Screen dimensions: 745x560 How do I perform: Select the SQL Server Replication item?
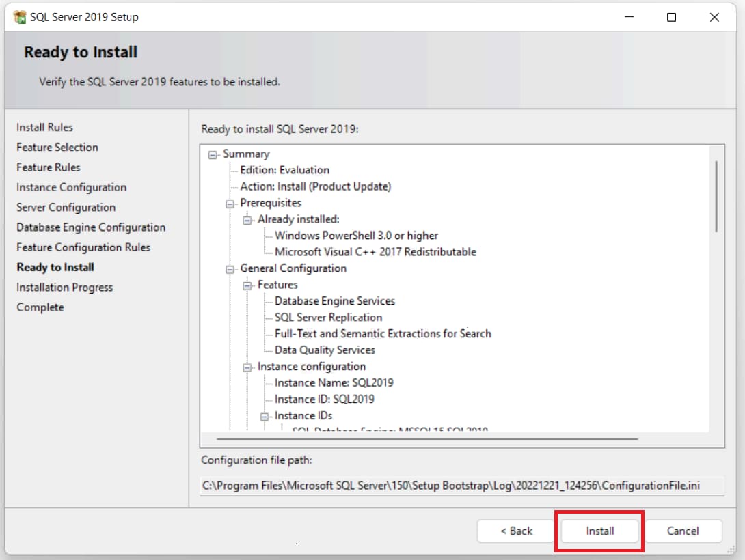point(328,318)
